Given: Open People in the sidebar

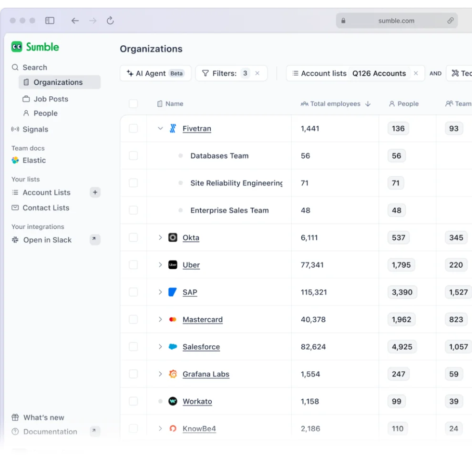Looking at the screenshot, I should pyautogui.click(x=41, y=113).
